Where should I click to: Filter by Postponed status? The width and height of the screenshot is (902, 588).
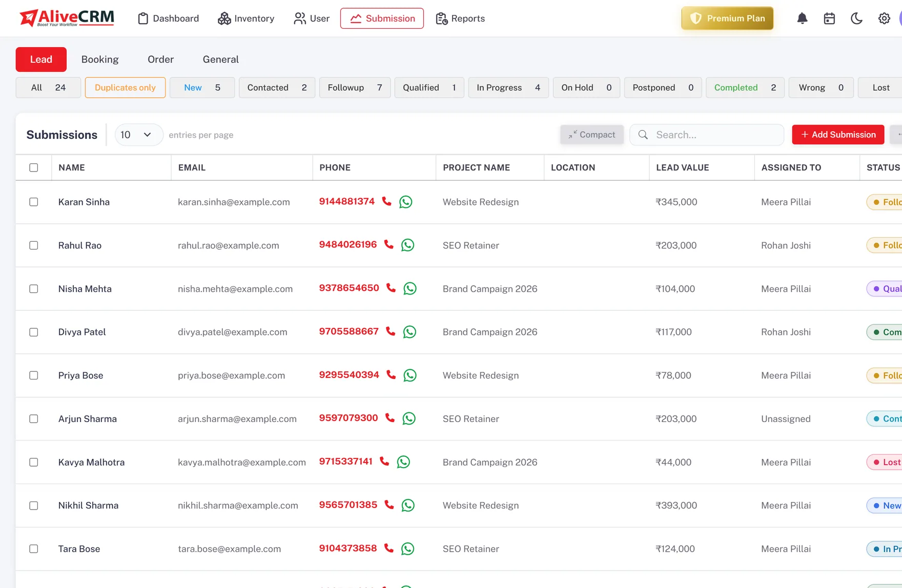[x=663, y=88]
